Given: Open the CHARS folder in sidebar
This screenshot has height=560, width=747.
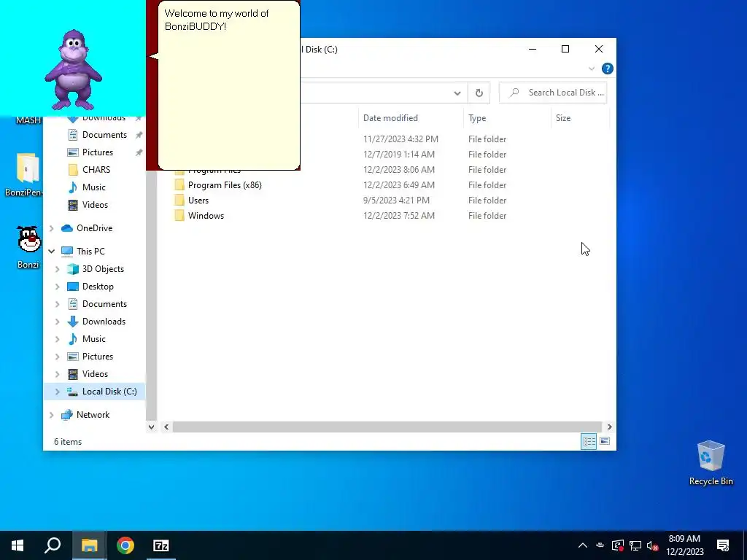Looking at the screenshot, I should click(96, 170).
